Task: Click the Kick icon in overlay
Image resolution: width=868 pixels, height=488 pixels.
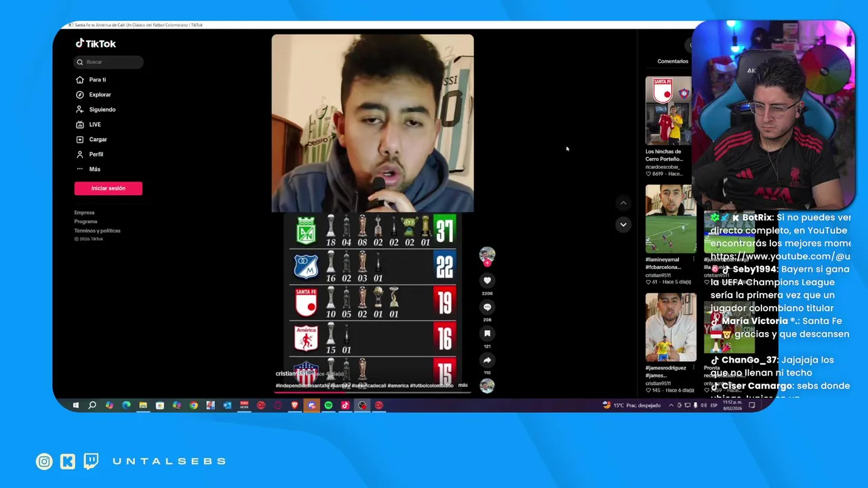Action: pyautogui.click(x=68, y=462)
